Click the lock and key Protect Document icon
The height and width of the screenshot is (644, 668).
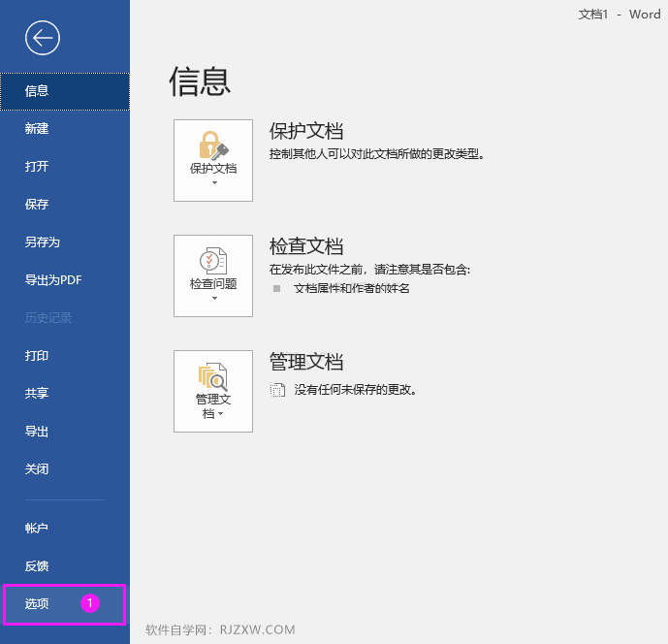[213, 145]
